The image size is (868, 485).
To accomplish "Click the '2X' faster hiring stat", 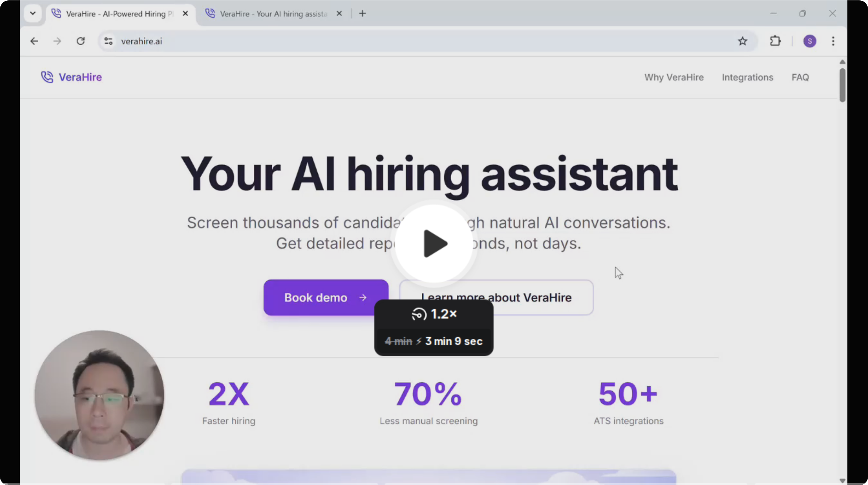I will (x=229, y=394).
